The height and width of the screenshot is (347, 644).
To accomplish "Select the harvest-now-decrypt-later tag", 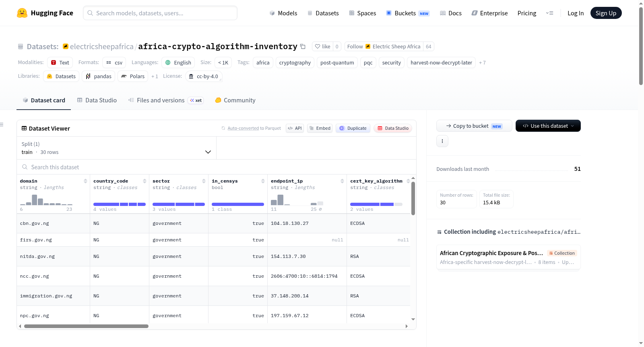I will pos(441,62).
